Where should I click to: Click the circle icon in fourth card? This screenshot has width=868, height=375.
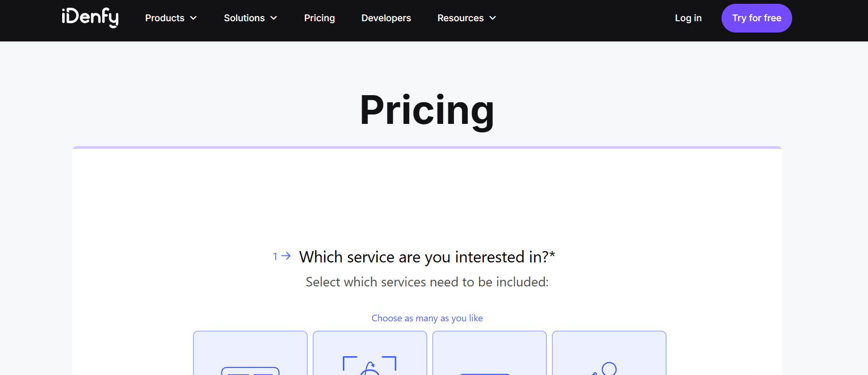click(x=608, y=368)
